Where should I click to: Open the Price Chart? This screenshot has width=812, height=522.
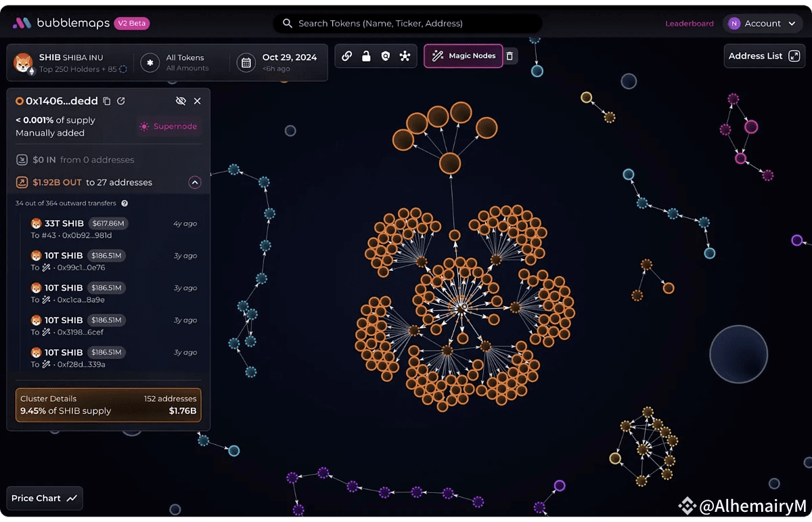(43, 498)
